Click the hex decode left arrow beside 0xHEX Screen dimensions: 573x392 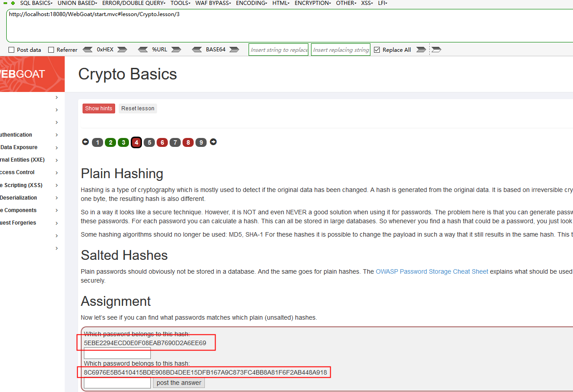tap(88, 50)
